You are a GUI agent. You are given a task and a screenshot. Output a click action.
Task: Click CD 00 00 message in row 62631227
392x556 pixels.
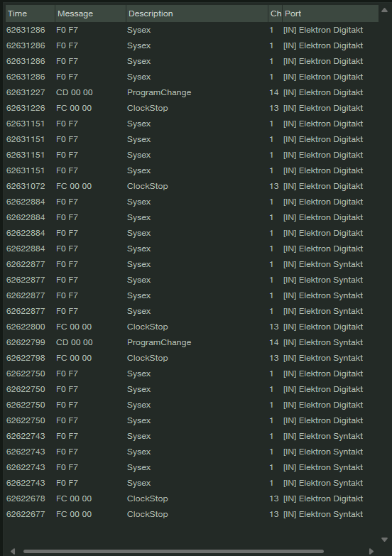pyautogui.click(x=74, y=92)
